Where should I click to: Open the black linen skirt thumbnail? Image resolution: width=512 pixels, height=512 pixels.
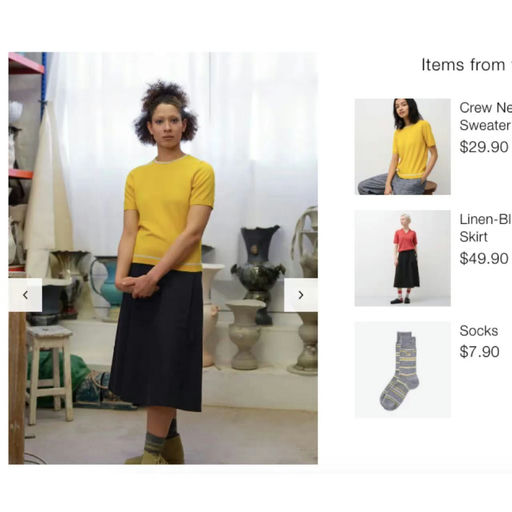point(403,258)
